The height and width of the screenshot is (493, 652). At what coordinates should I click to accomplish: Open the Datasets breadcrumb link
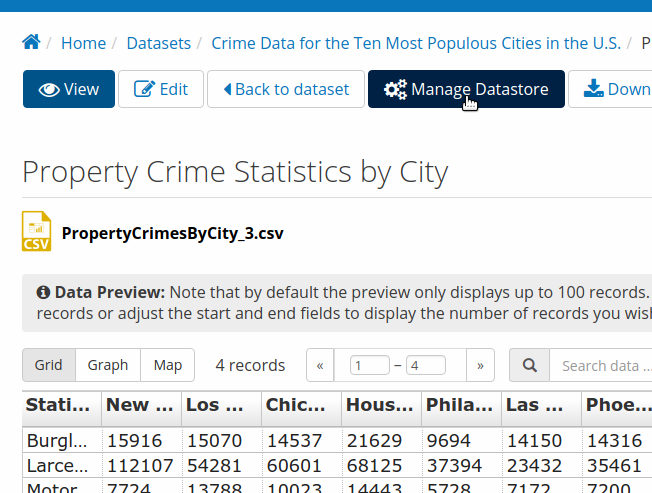point(158,43)
